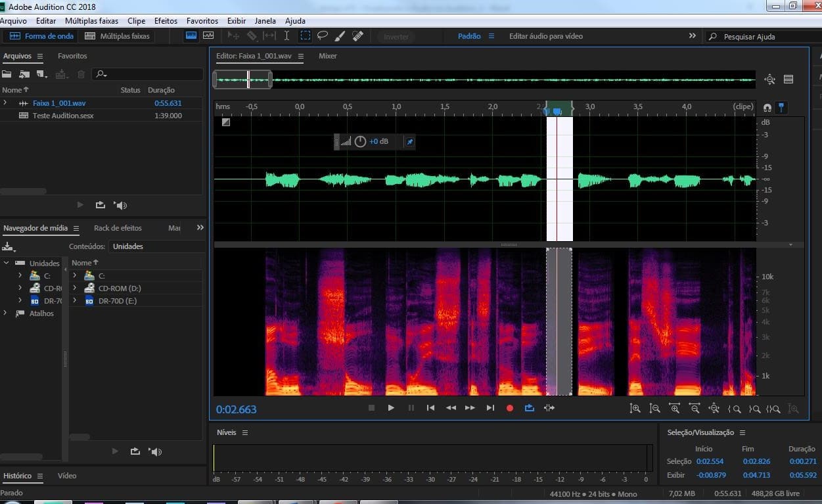Open the Conteúdos Unidades dropdown

157,246
